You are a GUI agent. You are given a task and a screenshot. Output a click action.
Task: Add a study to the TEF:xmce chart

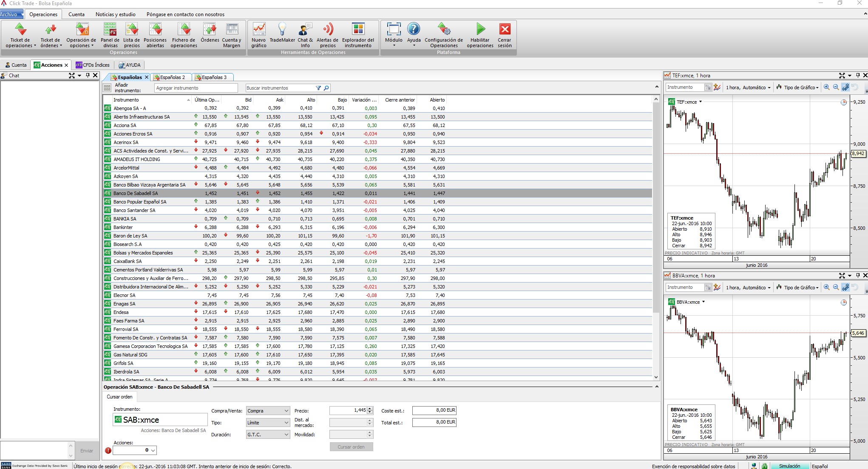[x=718, y=87]
